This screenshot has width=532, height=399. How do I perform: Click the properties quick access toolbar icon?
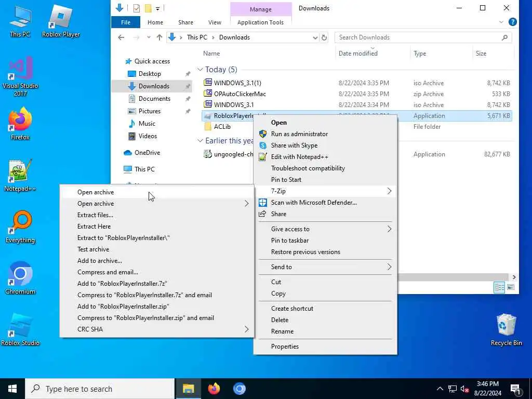tap(137, 8)
